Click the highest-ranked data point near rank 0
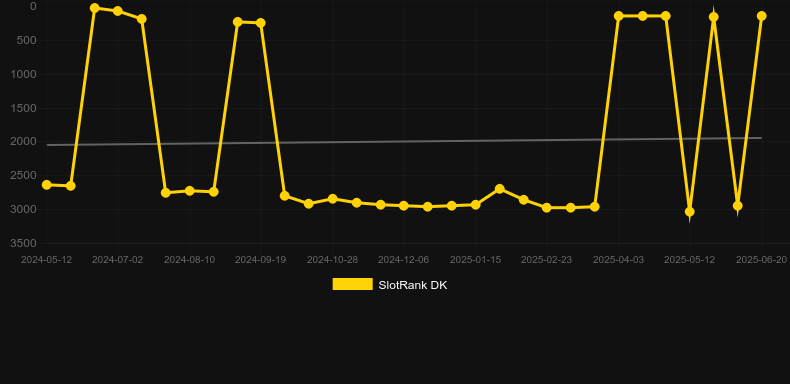The image size is (790, 384). pos(94,8)
